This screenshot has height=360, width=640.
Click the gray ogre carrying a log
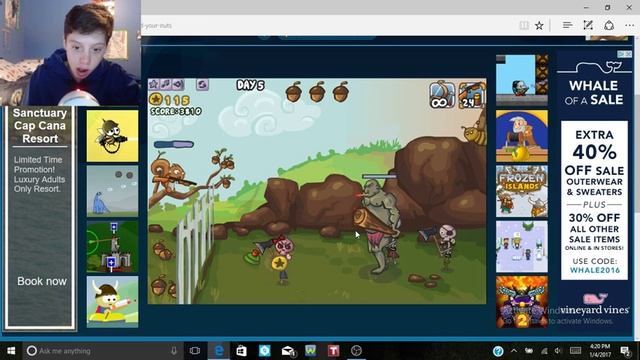point(378,227)
